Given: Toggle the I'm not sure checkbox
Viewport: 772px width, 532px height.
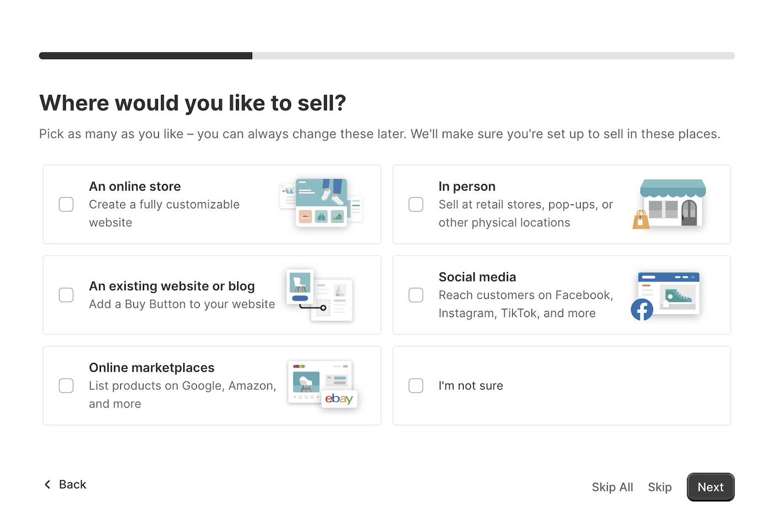Looking at the screenshot, I should coord(416,386).
